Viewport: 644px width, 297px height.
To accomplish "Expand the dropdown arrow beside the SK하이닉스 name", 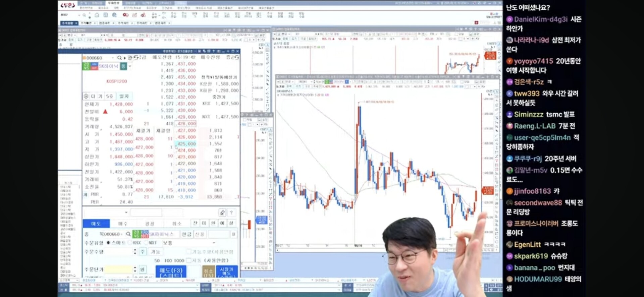I will tap(130, 66).
